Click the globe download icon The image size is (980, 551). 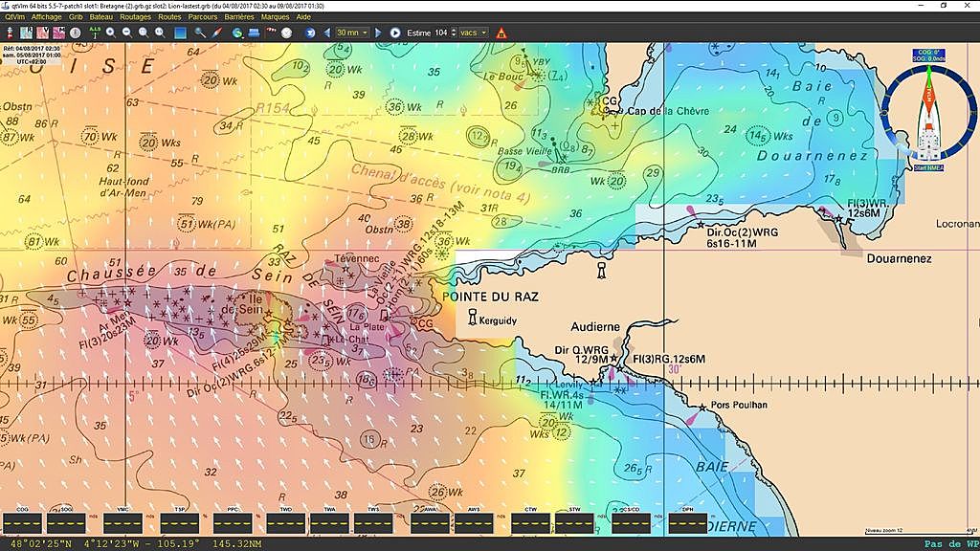[x=237, y=33]
